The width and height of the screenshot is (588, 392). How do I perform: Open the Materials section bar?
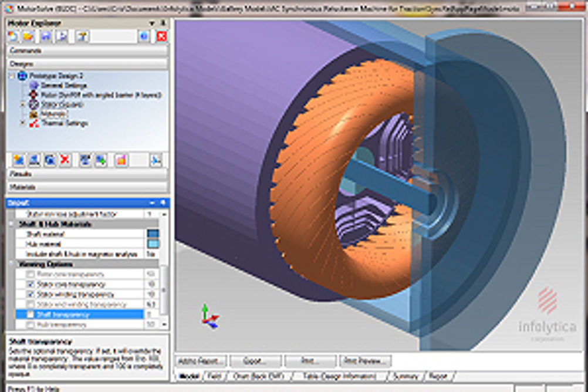[87, 187]
